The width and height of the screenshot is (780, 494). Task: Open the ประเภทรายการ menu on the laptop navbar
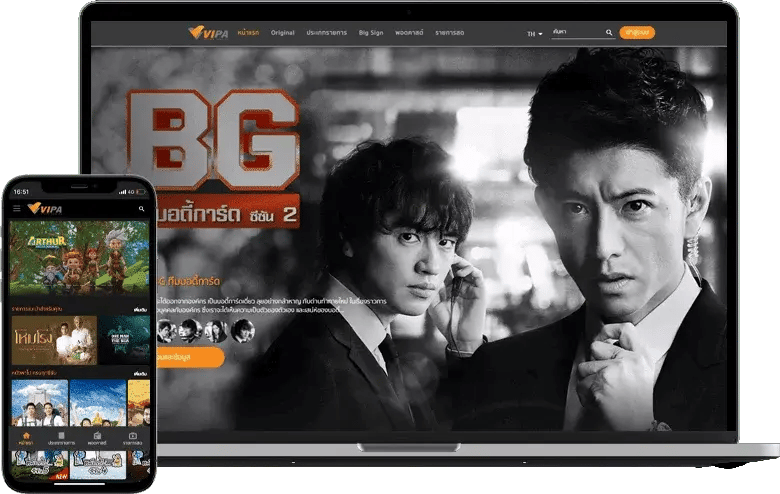(x=326, y=32)
